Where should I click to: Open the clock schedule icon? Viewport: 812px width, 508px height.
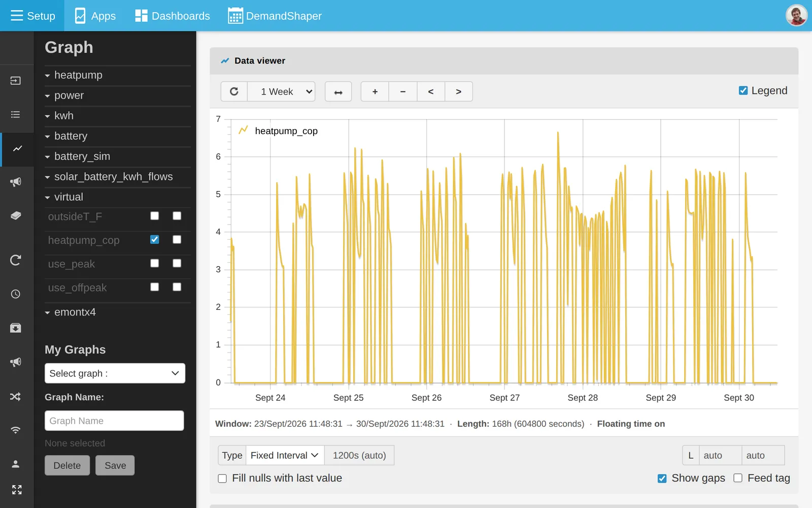click(x=16, y=294)
